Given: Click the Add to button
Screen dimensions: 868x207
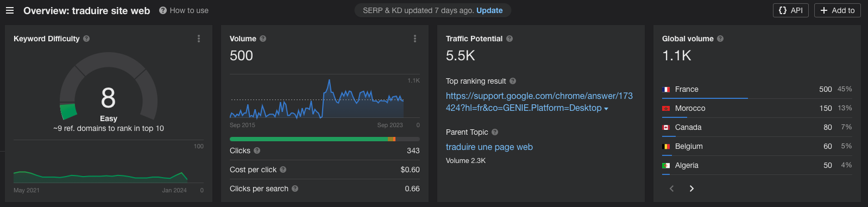Looking at the screenshot, I should tap(837, 10).
